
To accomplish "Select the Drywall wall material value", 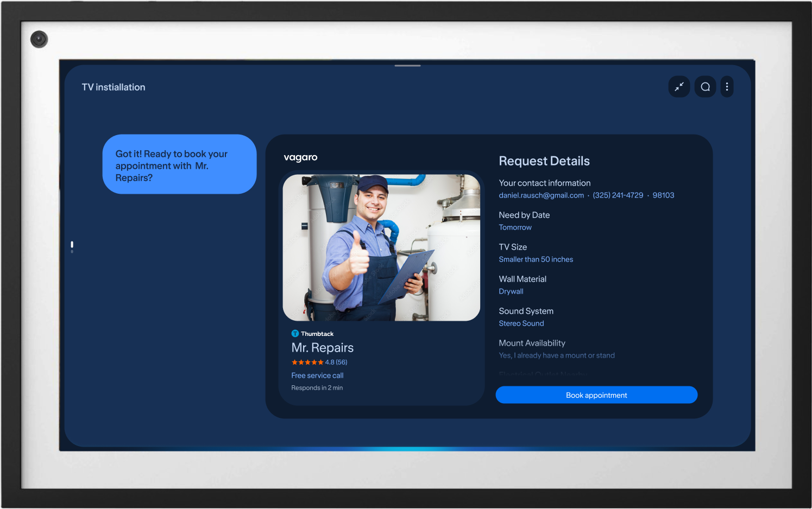I will (x=511, y=291).
